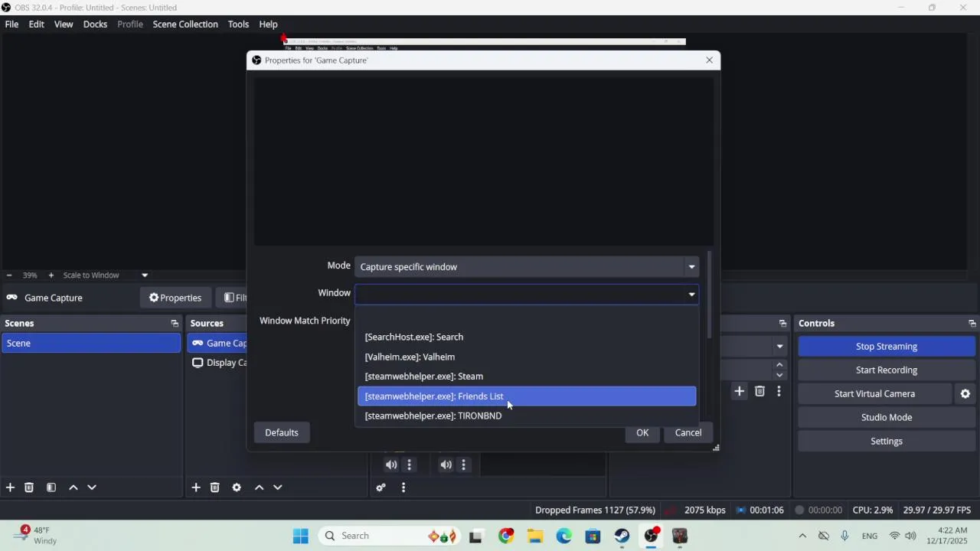Move the scene down with the arrow
This screenshot has height=551, width=980.
[92, 487]
